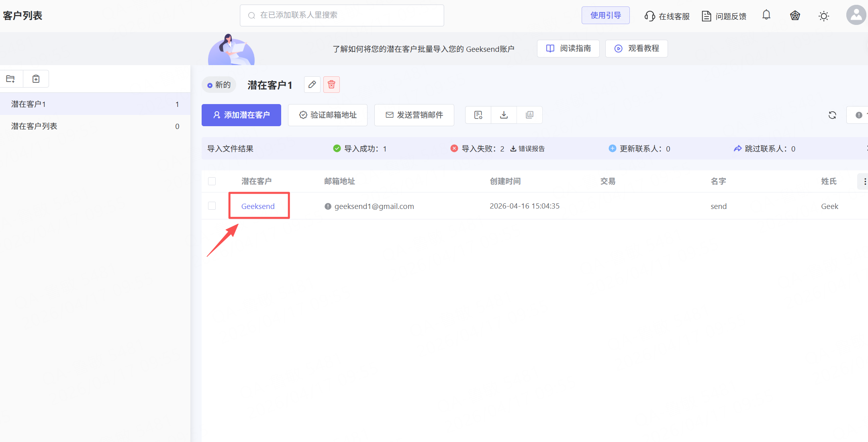Click the add folder icon in sidebar

(11, 79)
